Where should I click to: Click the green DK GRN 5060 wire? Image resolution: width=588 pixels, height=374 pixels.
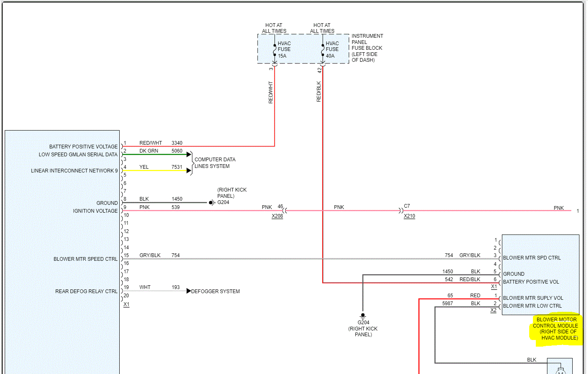(x=155, y=154)
